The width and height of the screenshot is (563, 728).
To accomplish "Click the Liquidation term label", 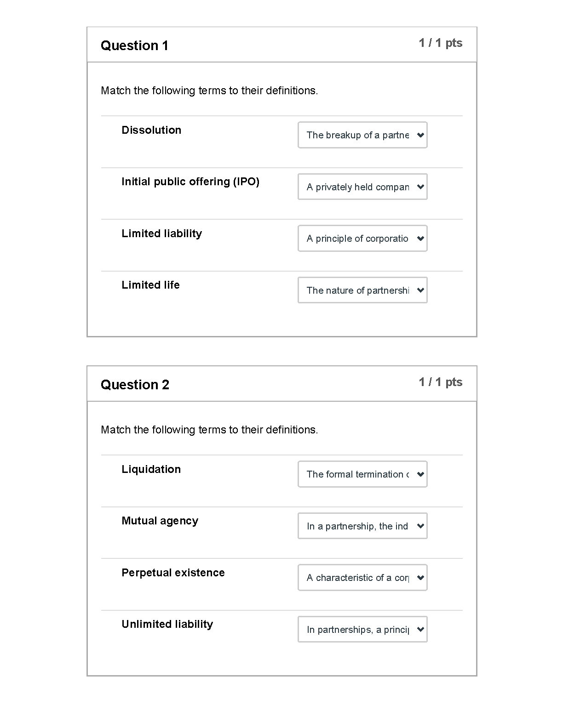I will click(x=151, y=469).
